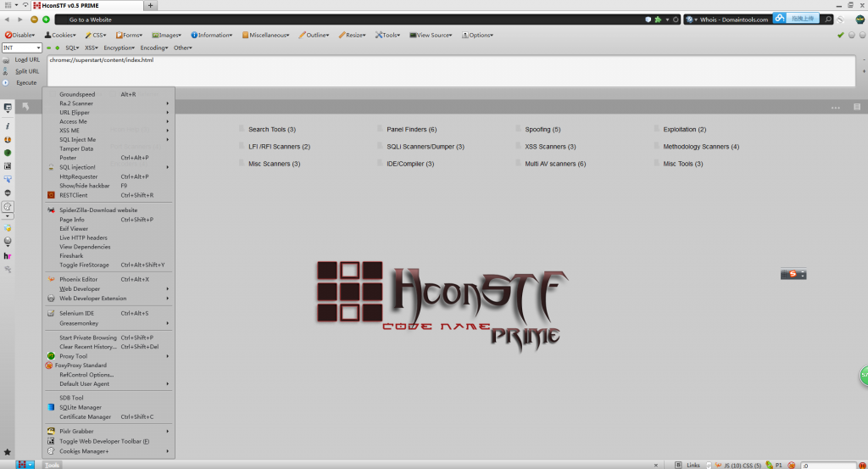Click the SQL injection! lock icon

[x=51, y=167]
